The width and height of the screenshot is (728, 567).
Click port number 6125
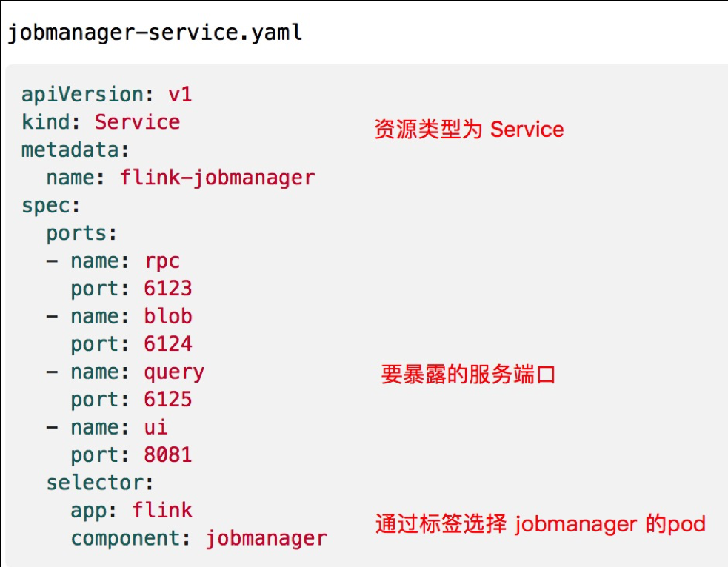pos(168,399)
